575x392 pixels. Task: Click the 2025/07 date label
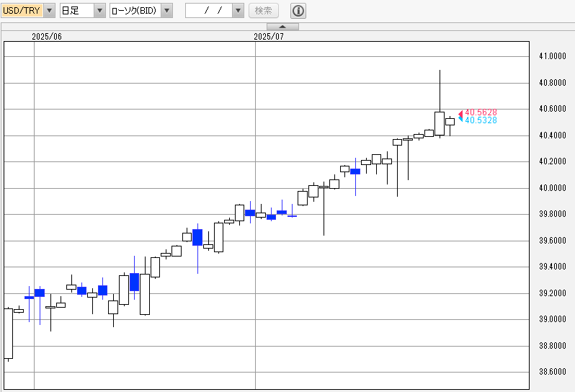pyautogui.click(x=269, y=36)
